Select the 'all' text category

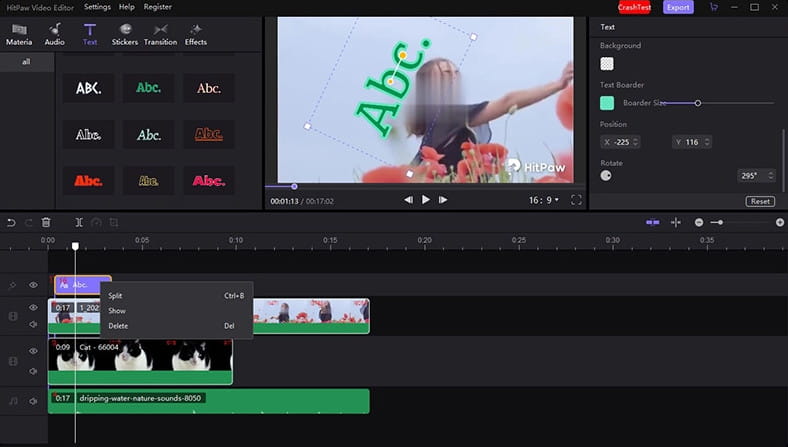[x=27, y=62]
